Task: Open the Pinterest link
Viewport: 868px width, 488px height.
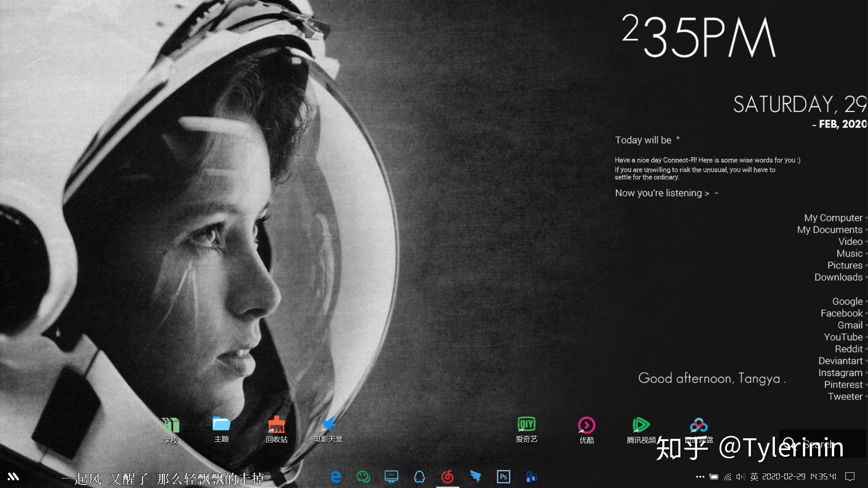Action: (x=844, y=385)
